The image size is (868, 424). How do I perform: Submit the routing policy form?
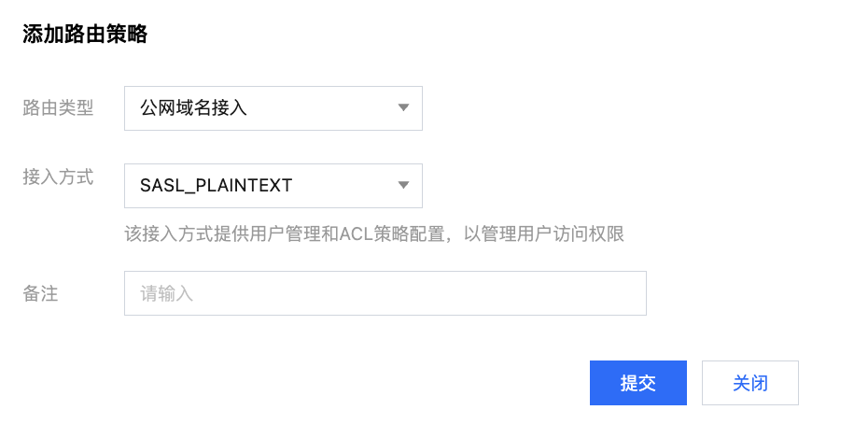(638, 383)
